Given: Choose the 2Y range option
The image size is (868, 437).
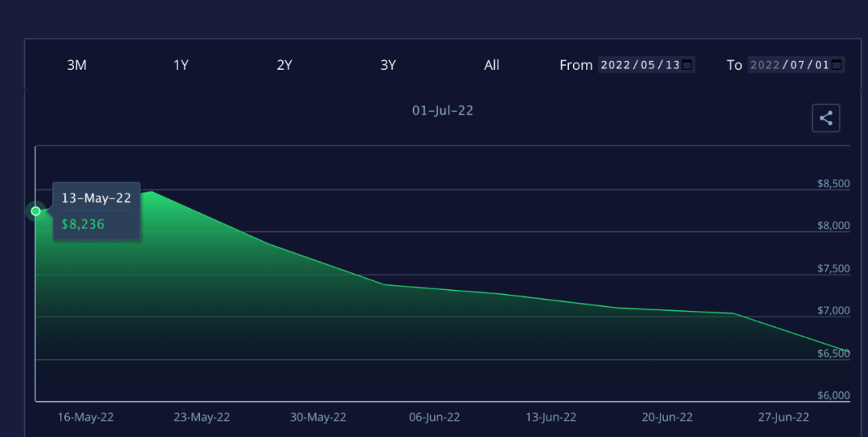Looking at the screenshot, I should (285, 65).
